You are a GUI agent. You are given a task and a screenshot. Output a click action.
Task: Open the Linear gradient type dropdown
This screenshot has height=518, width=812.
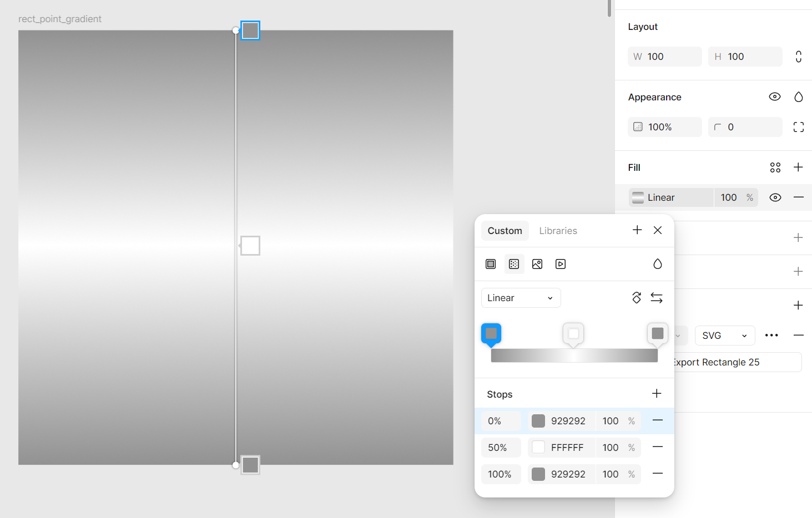[521, 298]
